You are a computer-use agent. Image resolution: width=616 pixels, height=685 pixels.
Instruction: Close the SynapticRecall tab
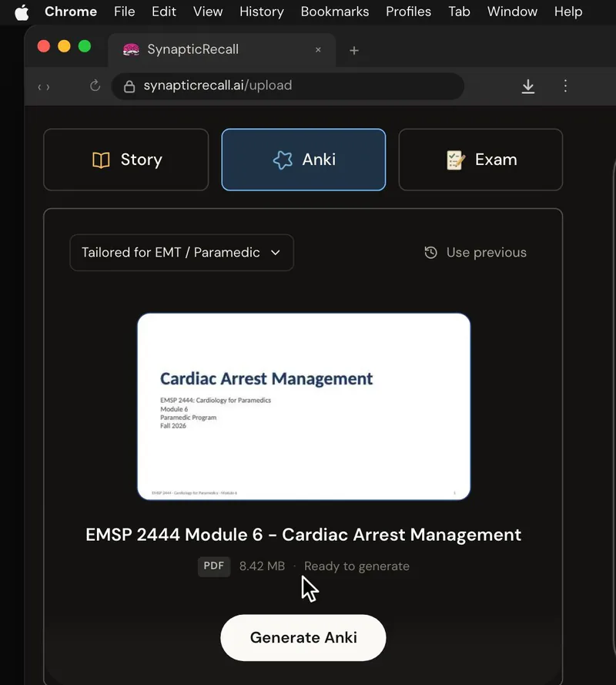[318, 50]
